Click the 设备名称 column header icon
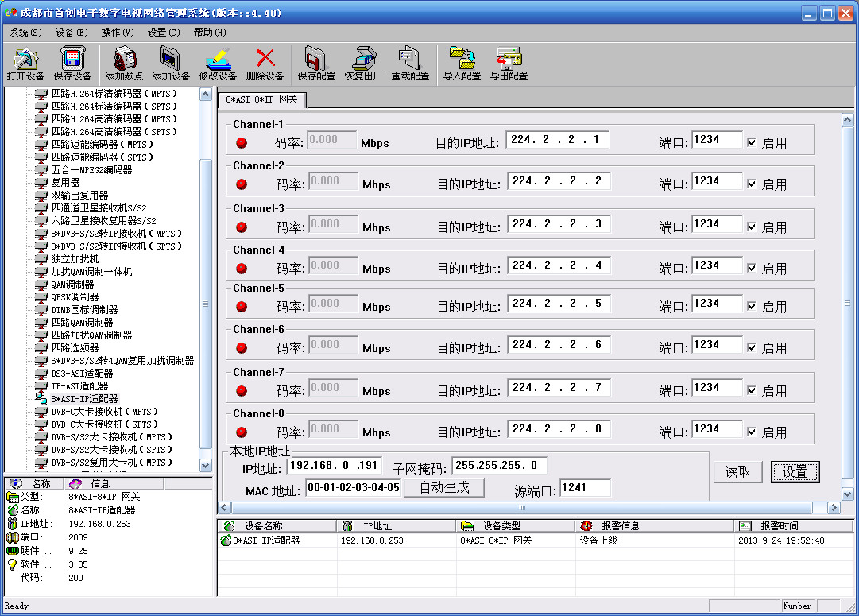 (229, 526)
